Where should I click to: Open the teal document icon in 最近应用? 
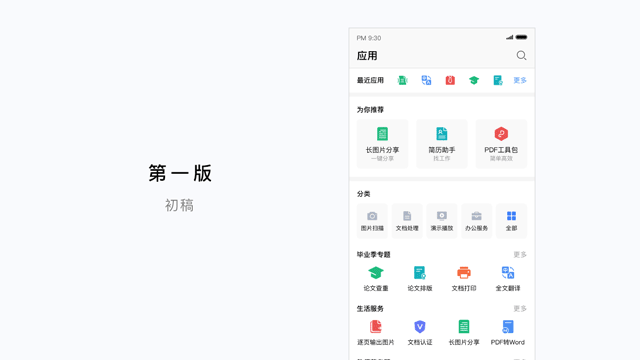pos(498,80)
